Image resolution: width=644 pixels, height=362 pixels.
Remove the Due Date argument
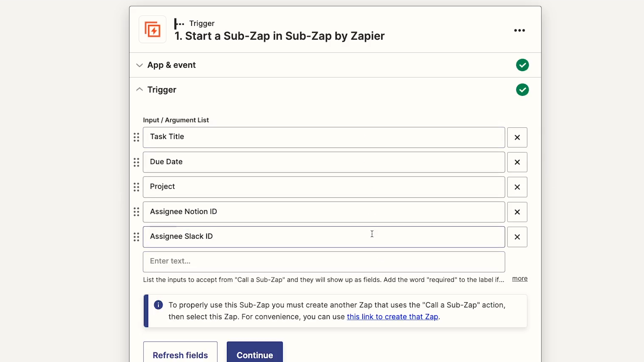click(517, 162)
